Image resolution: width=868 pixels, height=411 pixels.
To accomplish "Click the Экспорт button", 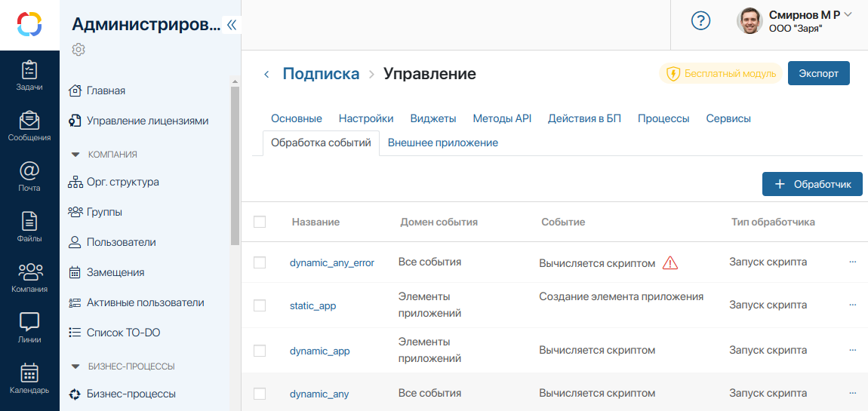I will [818, 73].
